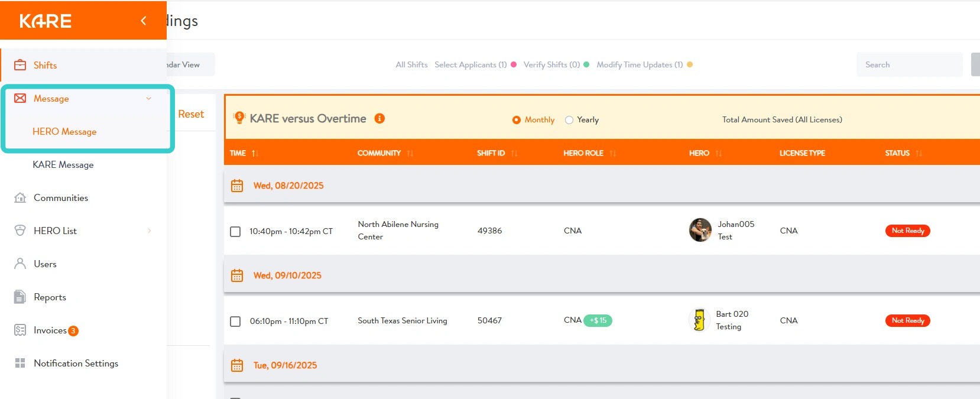
Task: Click the Communities house icon
Action: pos(20,197)
